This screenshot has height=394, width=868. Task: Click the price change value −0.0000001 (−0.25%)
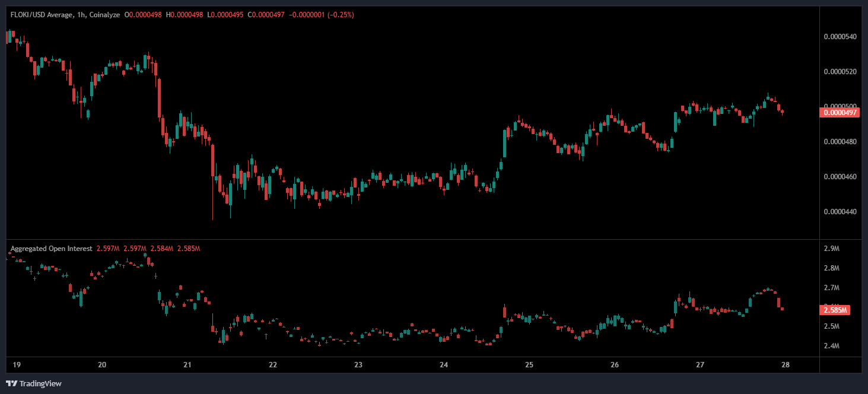tap(321, 15)
